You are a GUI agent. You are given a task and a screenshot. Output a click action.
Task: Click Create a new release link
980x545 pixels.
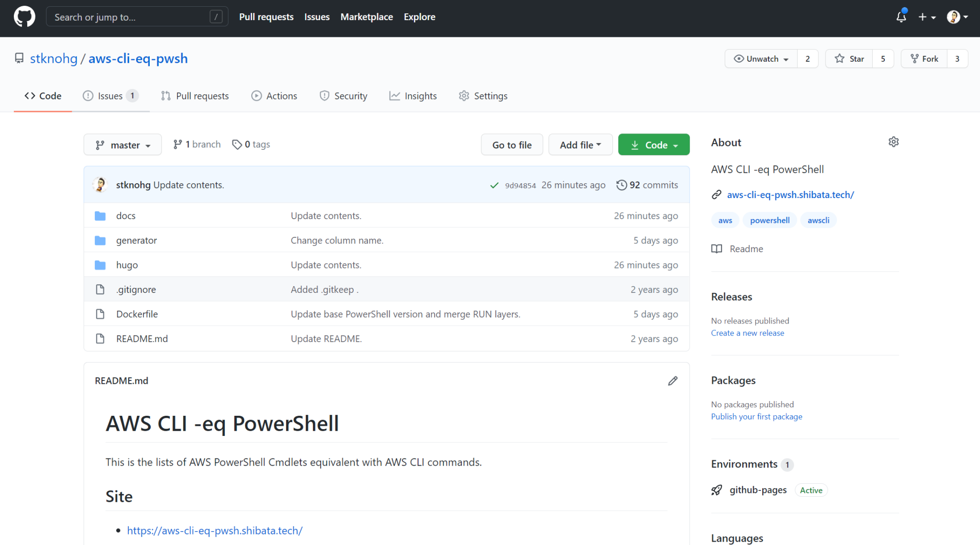pos(747,333)
